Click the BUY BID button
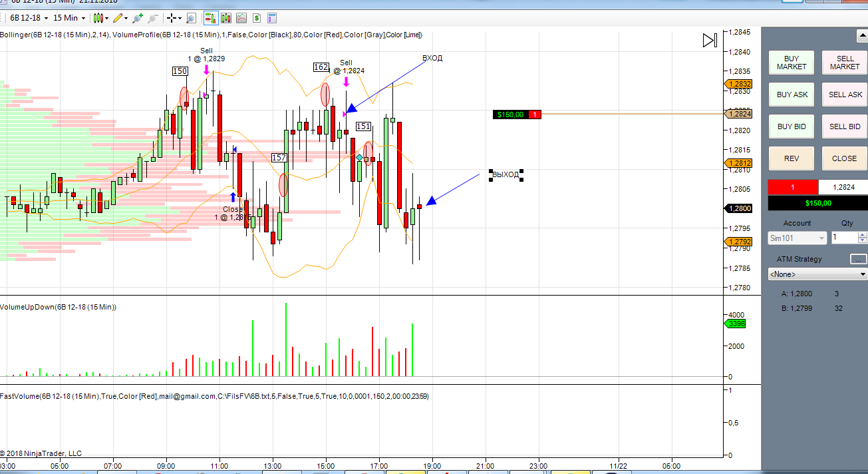868x474 pixels. click(792, 126)
